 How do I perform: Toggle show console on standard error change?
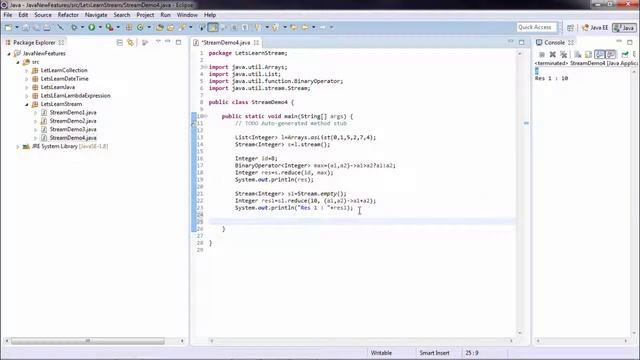[x=611, y=54]
